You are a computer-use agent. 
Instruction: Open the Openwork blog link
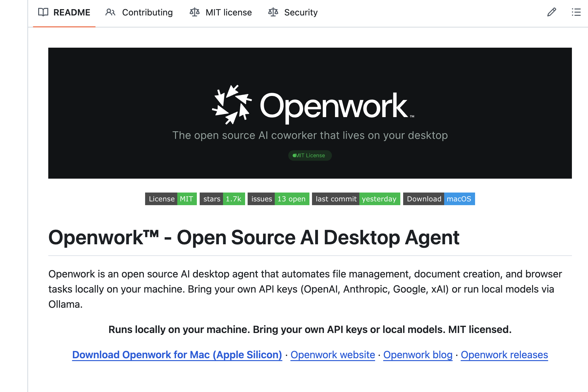pos(418,355)
